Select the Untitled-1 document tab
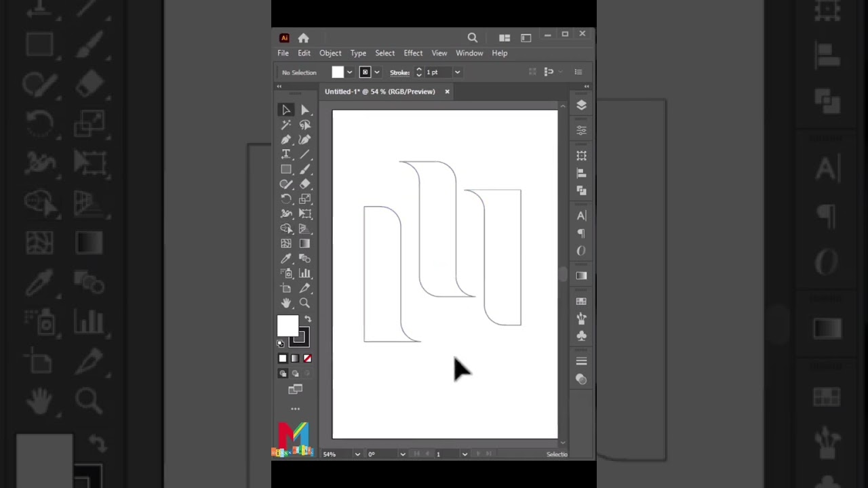 (380, 91)
